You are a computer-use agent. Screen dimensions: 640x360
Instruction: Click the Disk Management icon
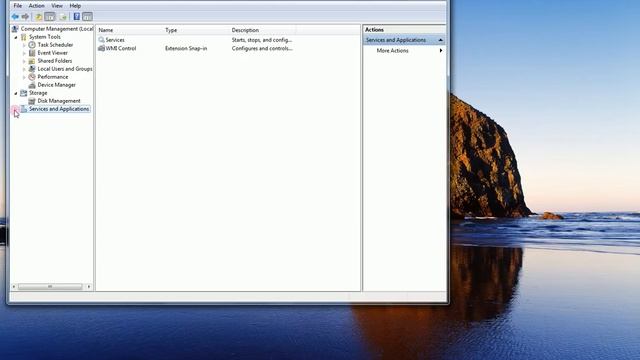click(32, 101)
